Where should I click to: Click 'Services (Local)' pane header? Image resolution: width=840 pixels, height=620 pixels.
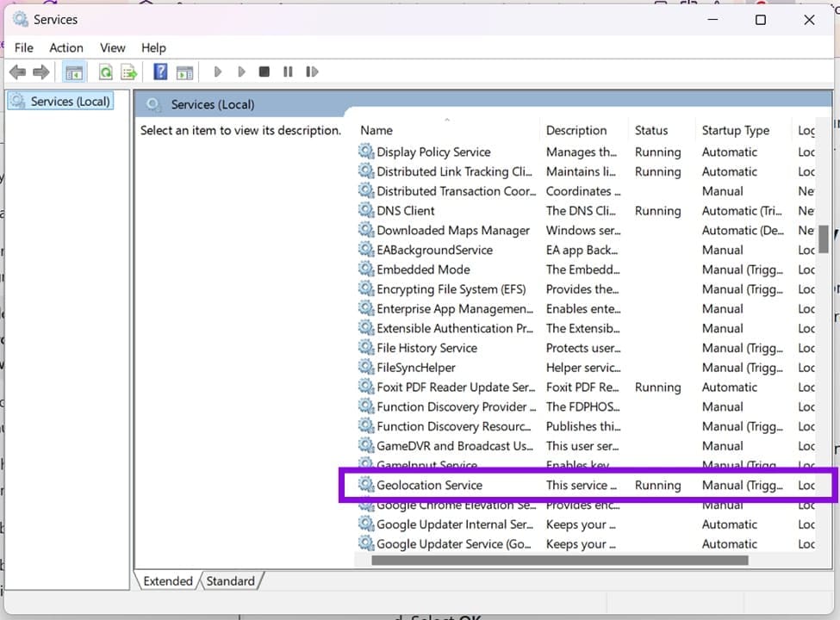213,104
